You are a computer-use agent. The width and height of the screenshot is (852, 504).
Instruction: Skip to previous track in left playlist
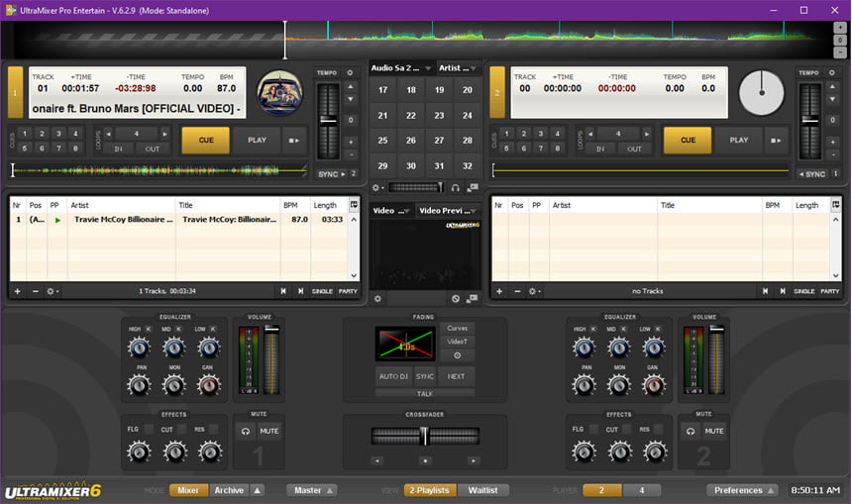pyautogui.click(x=283, y=291)
